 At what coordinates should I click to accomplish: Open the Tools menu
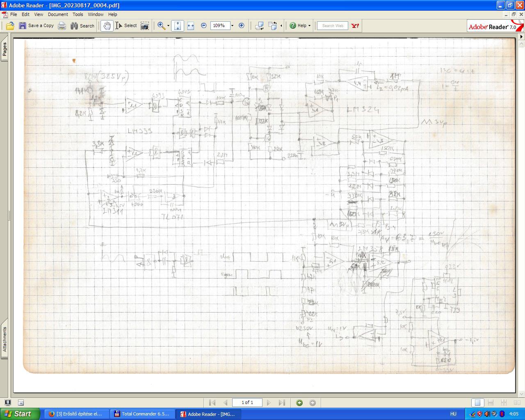78,14
